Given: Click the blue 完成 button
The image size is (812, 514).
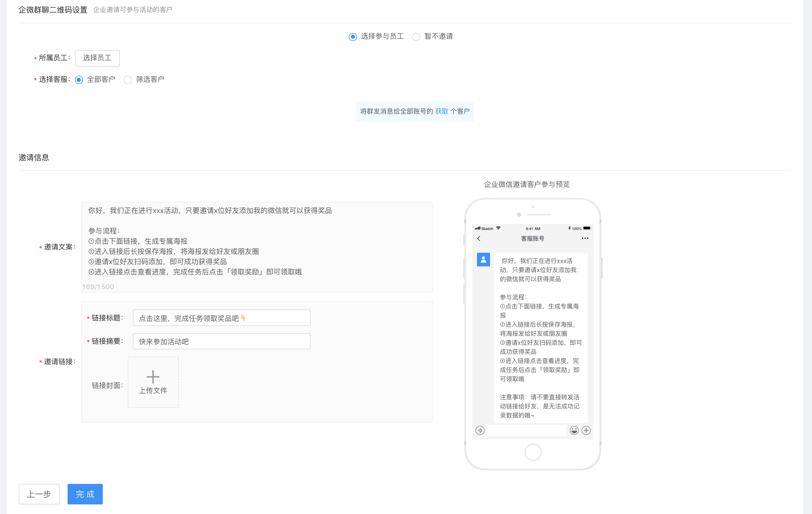Looking at the screenshot, I should (85, 494).
